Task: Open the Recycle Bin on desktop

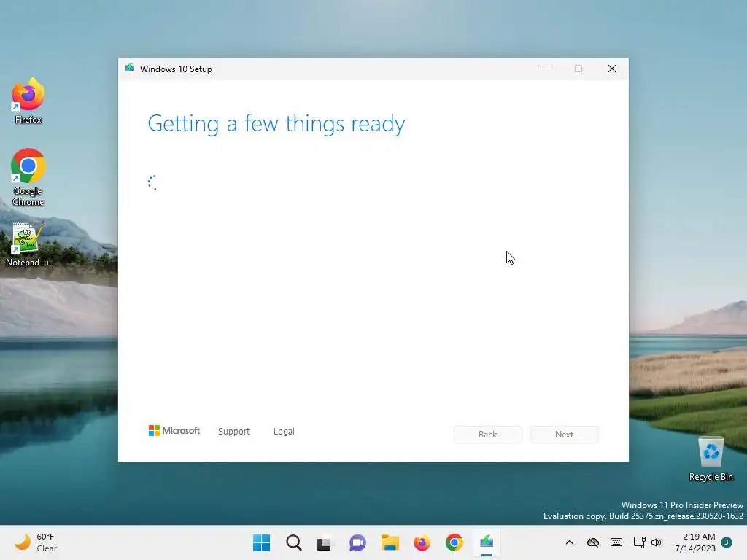Action: [711, 459]
